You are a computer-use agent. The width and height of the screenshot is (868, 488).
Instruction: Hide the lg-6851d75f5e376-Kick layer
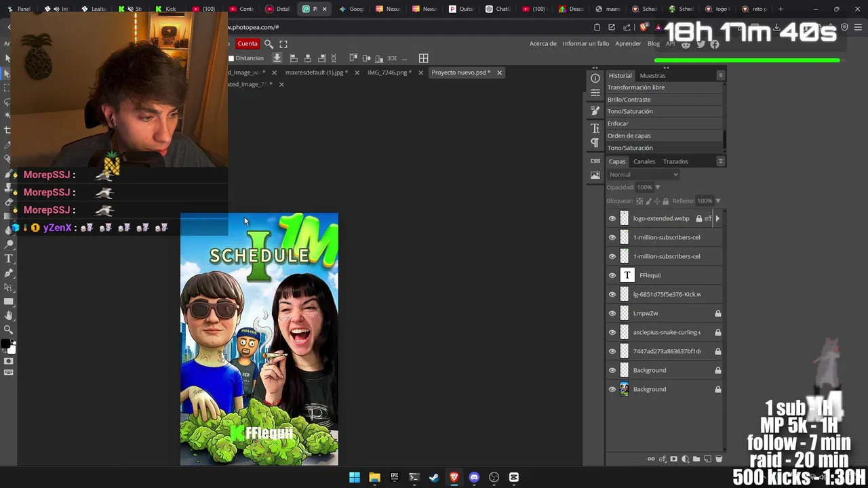click(612, 294)
